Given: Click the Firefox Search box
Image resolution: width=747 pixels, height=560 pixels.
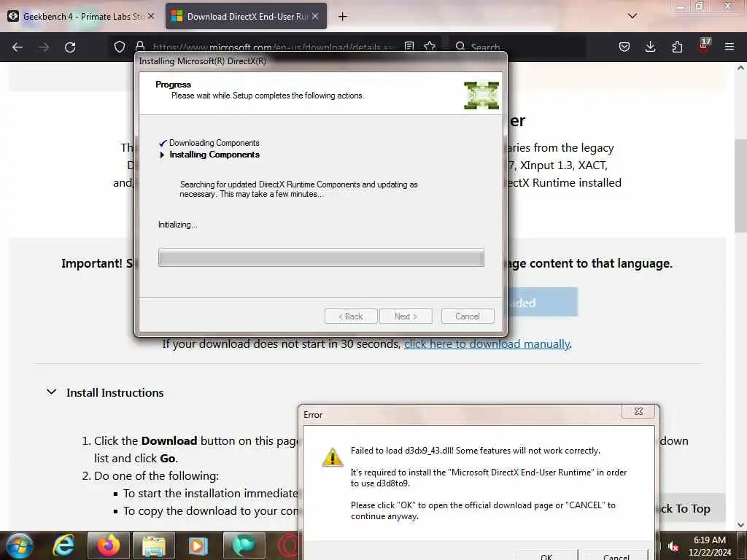Looking at the screenshot, I should [x=517, y=47].
